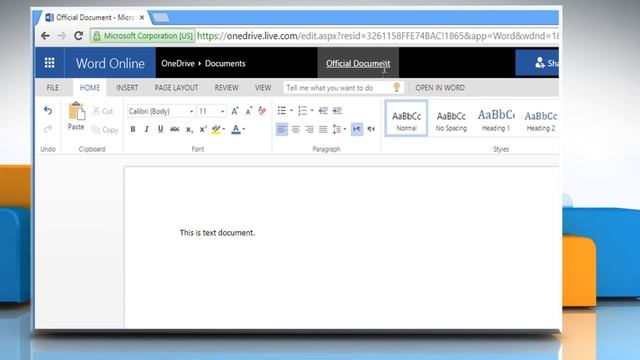Apply the Normal style

407,119
